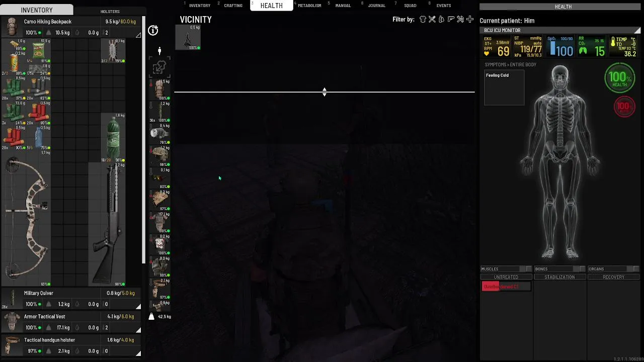This screenshot has height=362, width=644.
Task: Click the inventory panel scrollbar
Action: click(x=144, y=141)
